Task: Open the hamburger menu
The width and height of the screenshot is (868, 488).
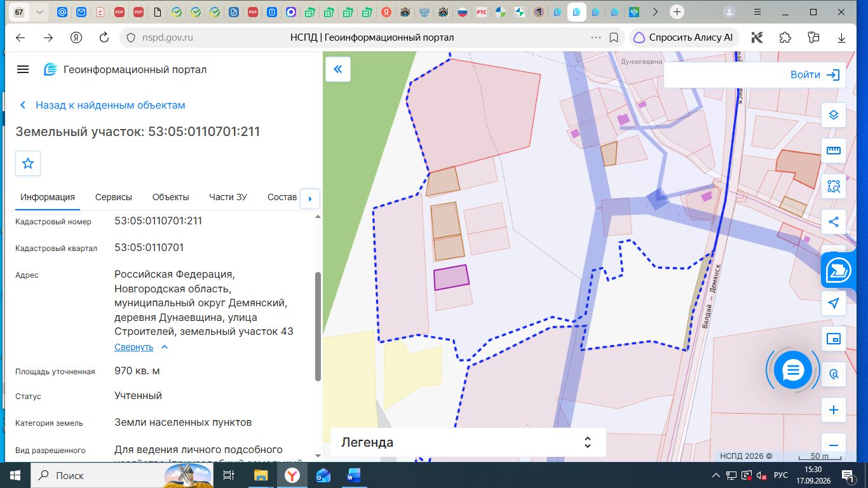Action: pos(23,69)
